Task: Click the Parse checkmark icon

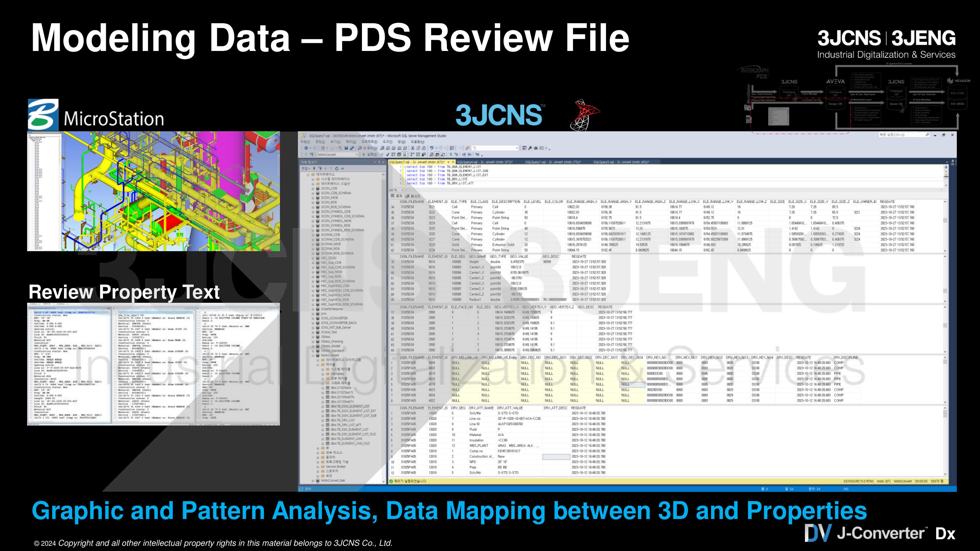Action: point(388,155)
